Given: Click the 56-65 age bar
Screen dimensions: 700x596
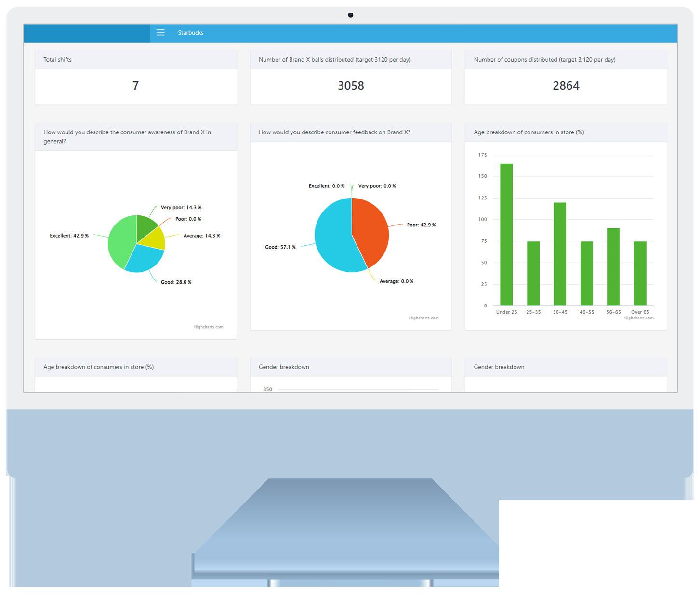Looking at the screenshot, I should 613,267.
